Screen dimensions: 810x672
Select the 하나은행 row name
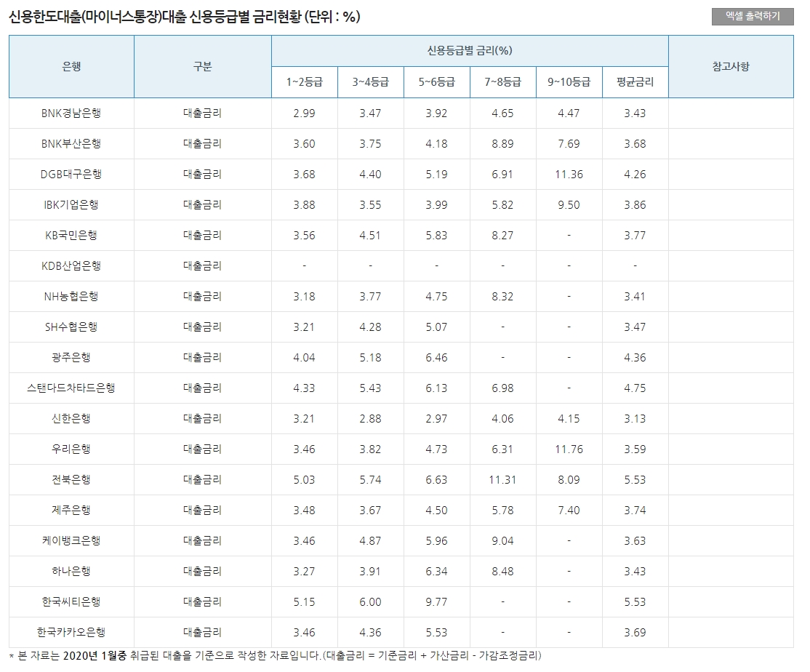71,570
